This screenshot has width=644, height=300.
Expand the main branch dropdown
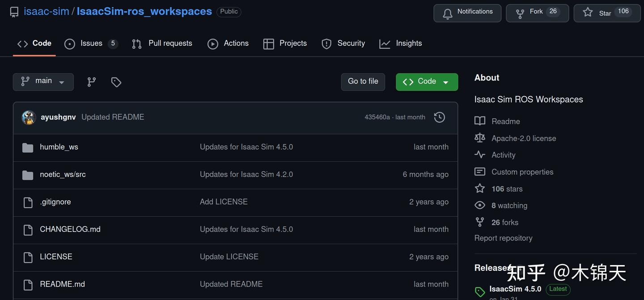click(x=43, y=82)
